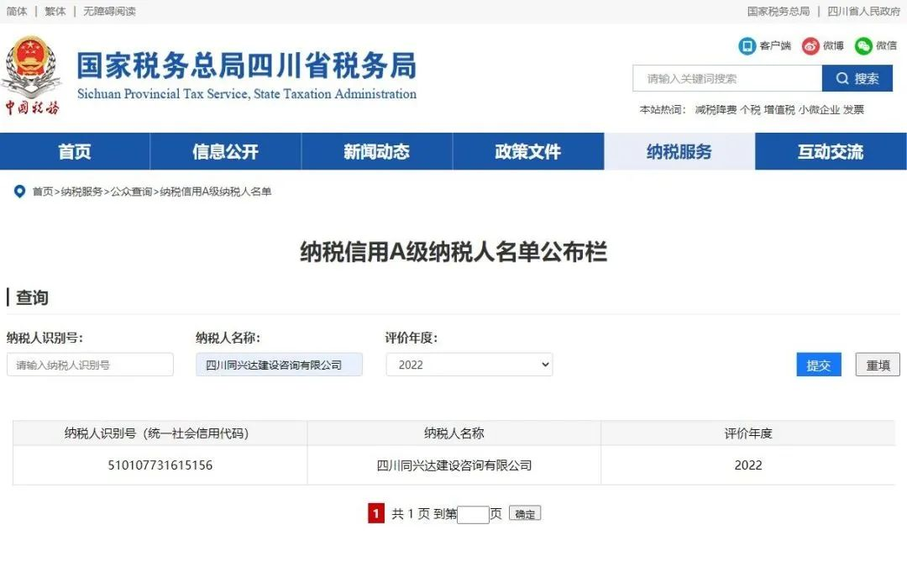The image size is (907, 588).
Task: Go to 纳税服务 in breadcrumb
Action: coord(81,192)
